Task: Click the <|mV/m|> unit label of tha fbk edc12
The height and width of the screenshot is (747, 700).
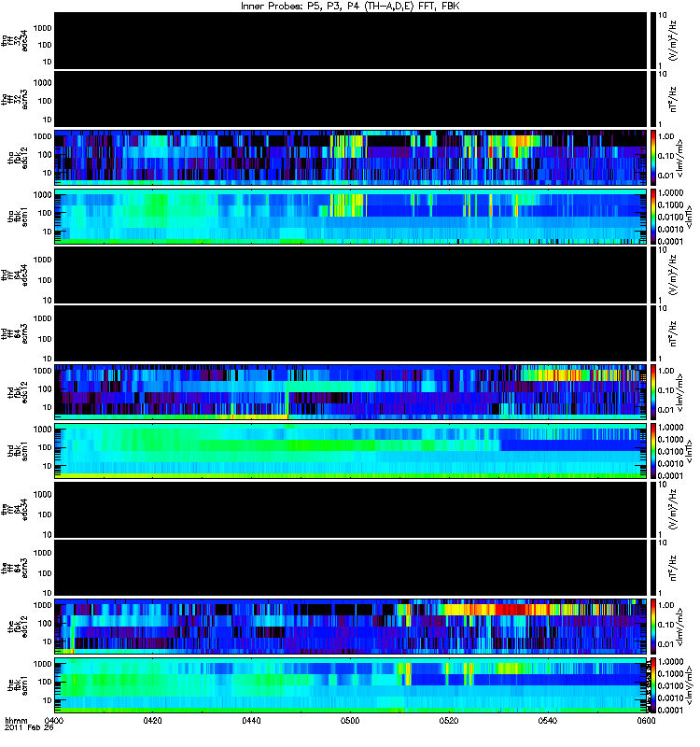Action: (679, 158)
